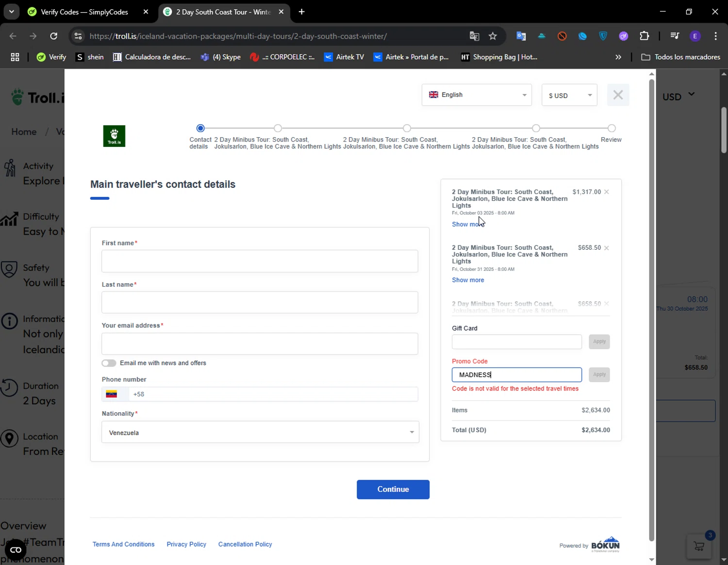Open Privacy Policy link
Screen dimensions: 728x565
click(x=186, y=544)
